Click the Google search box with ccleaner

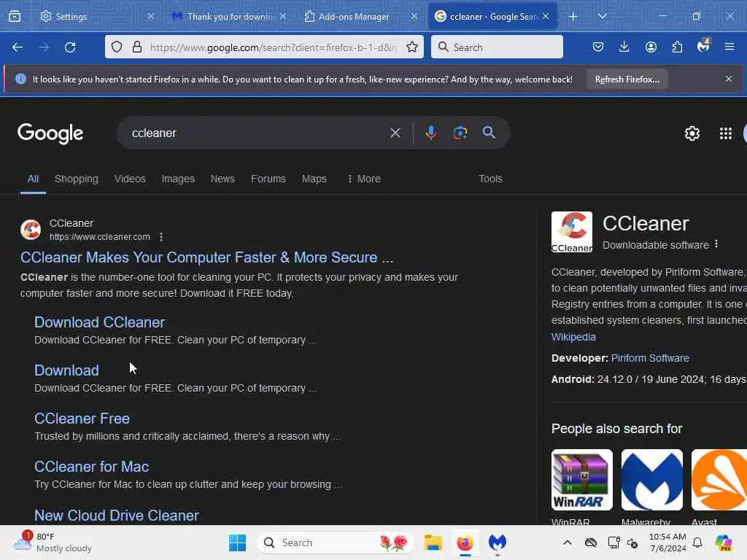[x=258, y=133]
